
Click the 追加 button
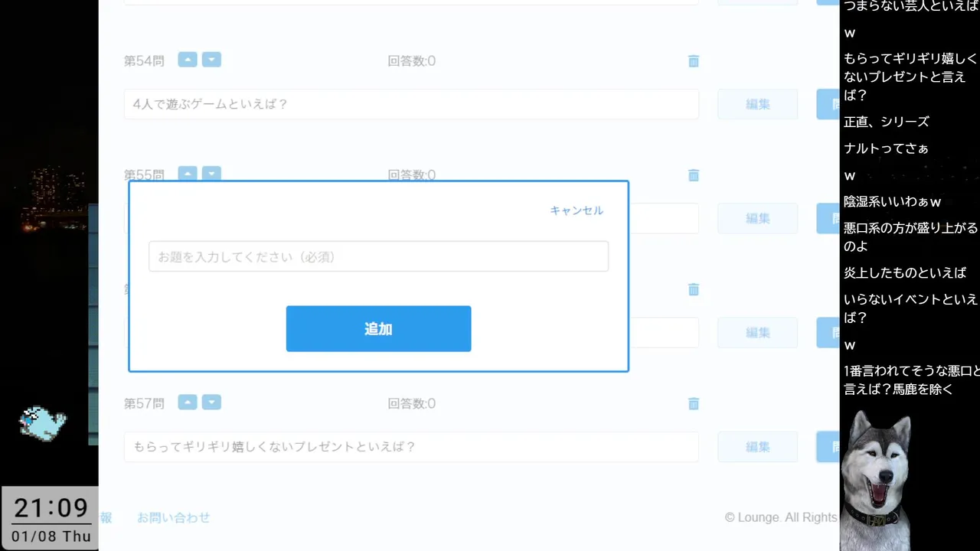tap(378, 329)
